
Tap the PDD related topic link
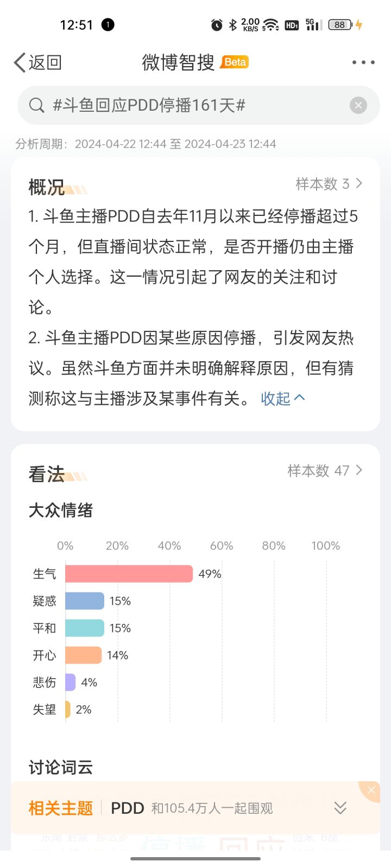pos(127,808)
